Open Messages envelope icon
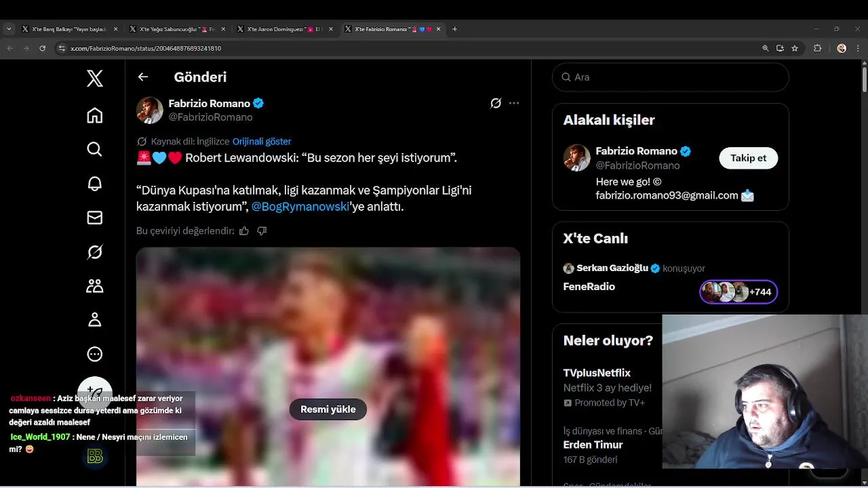The image size is (868, 488). click(95, 218)
